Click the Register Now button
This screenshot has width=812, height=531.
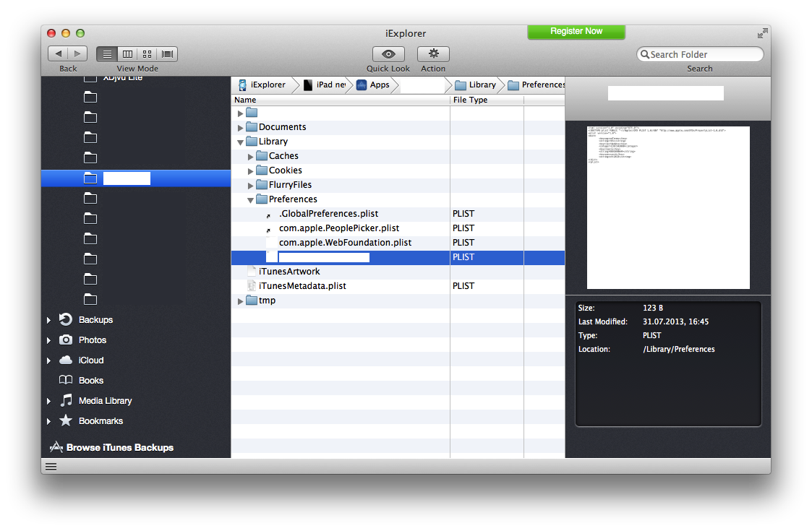tap(576, 32)
